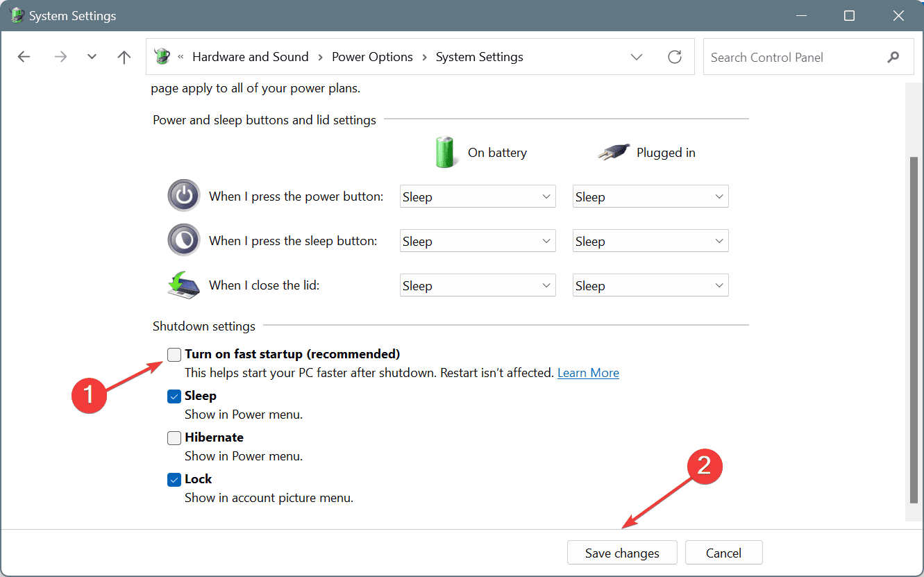
Task: Click the green battery icon
Action: coord(445,152)
